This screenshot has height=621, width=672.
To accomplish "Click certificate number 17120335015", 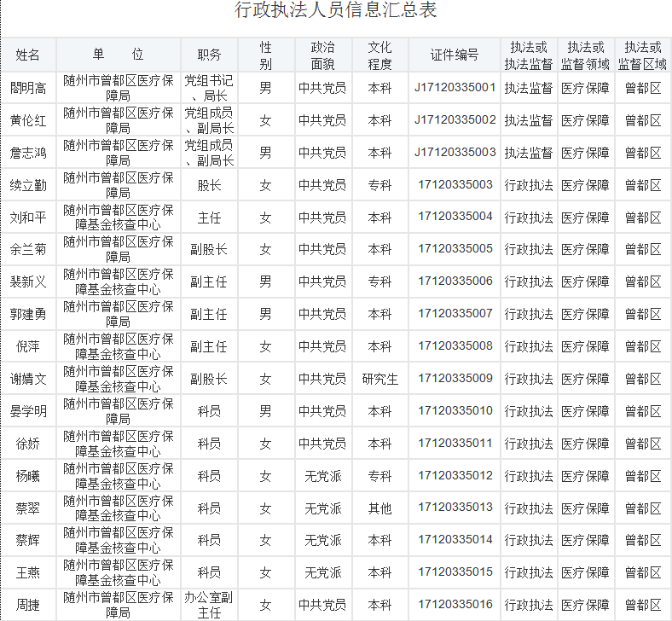I will (455, 572).
